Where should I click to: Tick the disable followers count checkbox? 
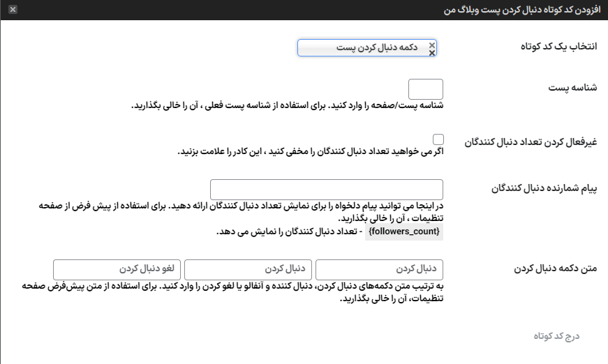(438, 139)
